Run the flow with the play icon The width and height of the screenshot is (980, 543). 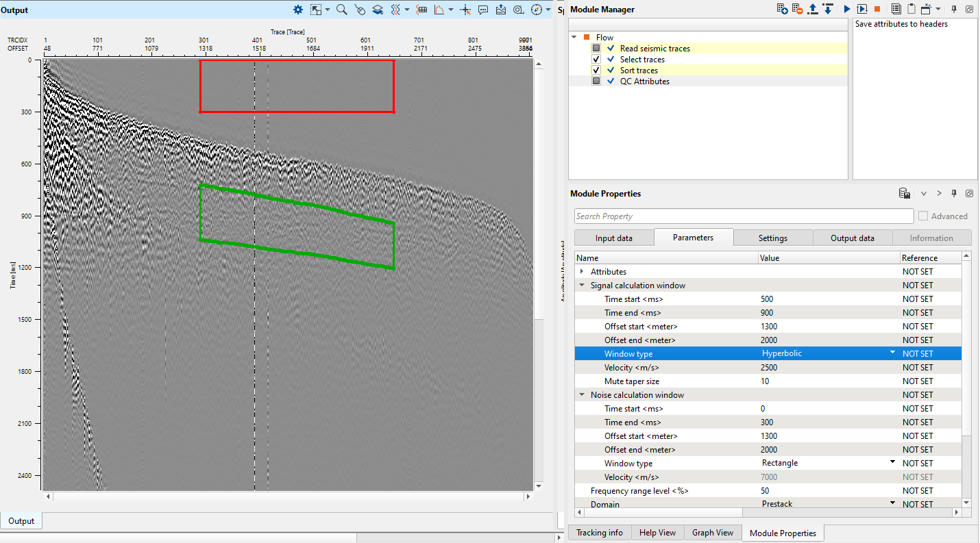847,9
